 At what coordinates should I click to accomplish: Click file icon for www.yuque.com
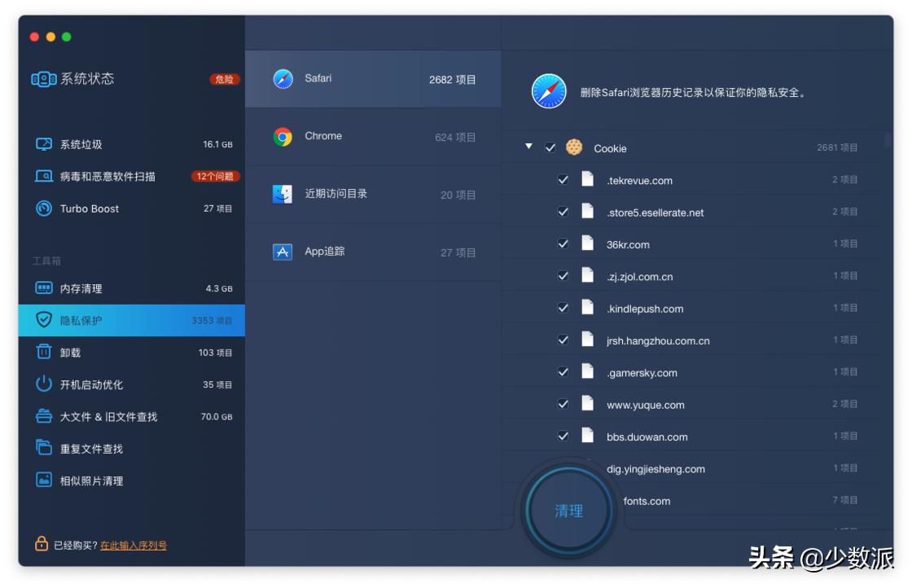588,403
